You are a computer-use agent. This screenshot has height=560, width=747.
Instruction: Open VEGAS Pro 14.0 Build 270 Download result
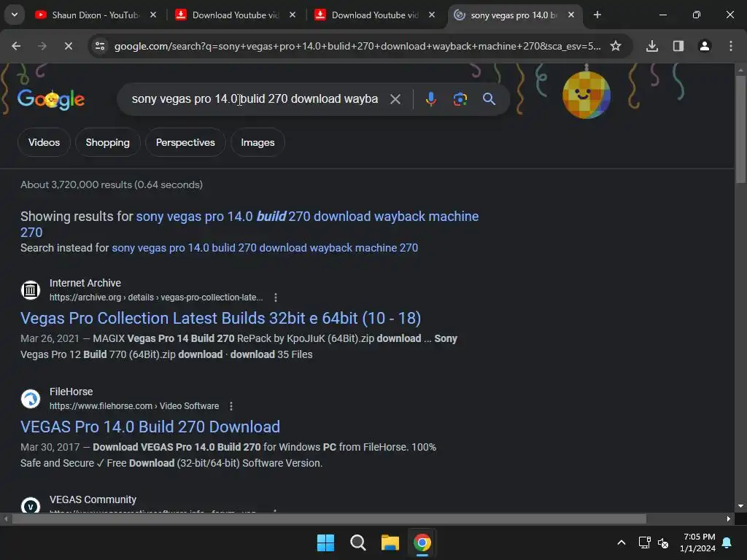(x=150, y=427)
